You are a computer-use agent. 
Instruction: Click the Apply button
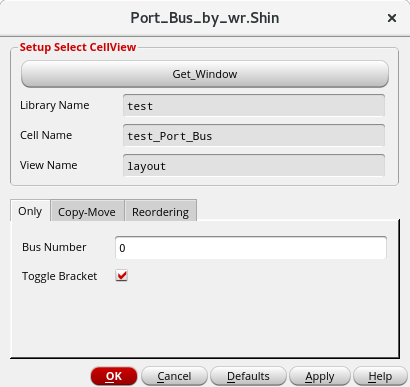(320, 376)
